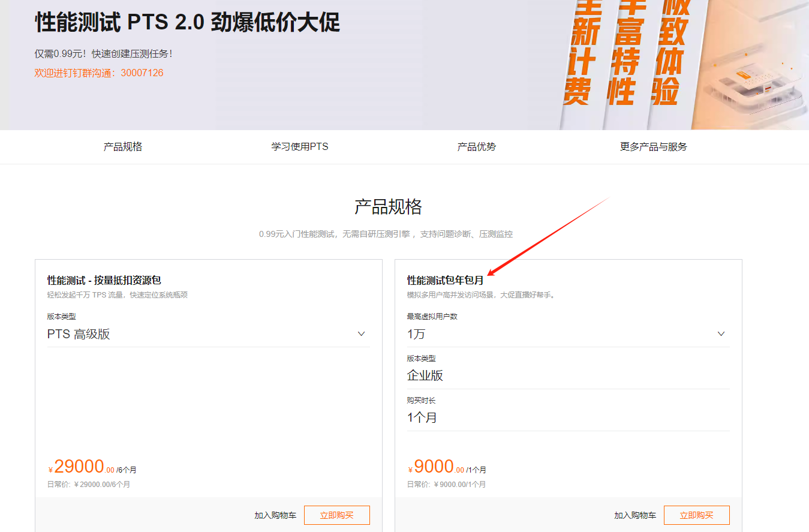This screenshot has height=532, width=809.
Task: Click the 性能测试 PTS 2.0 banner heading
Action: 188,23
